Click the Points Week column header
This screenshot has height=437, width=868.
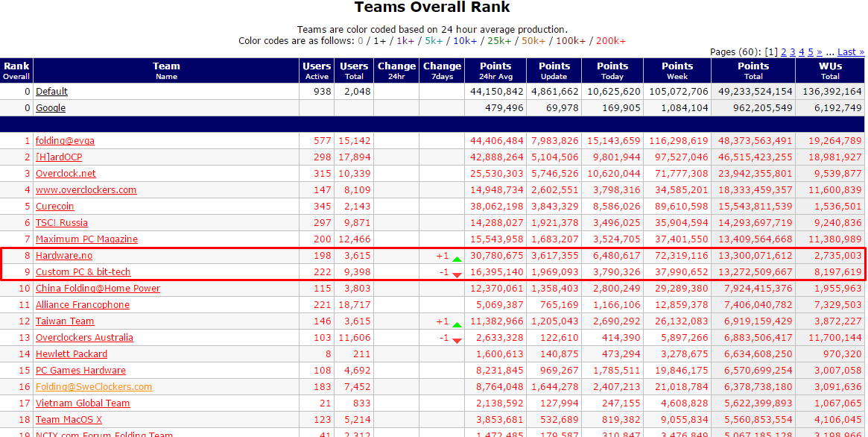677,70
